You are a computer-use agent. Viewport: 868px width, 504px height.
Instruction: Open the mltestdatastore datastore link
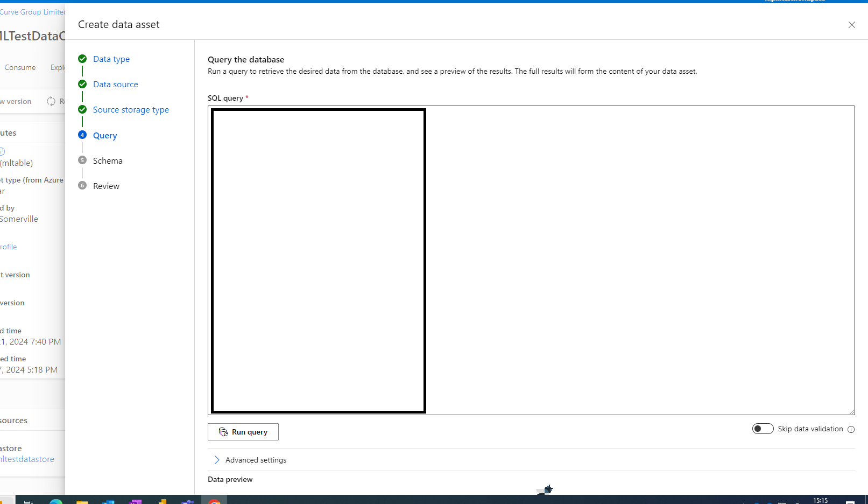(27, 459)
